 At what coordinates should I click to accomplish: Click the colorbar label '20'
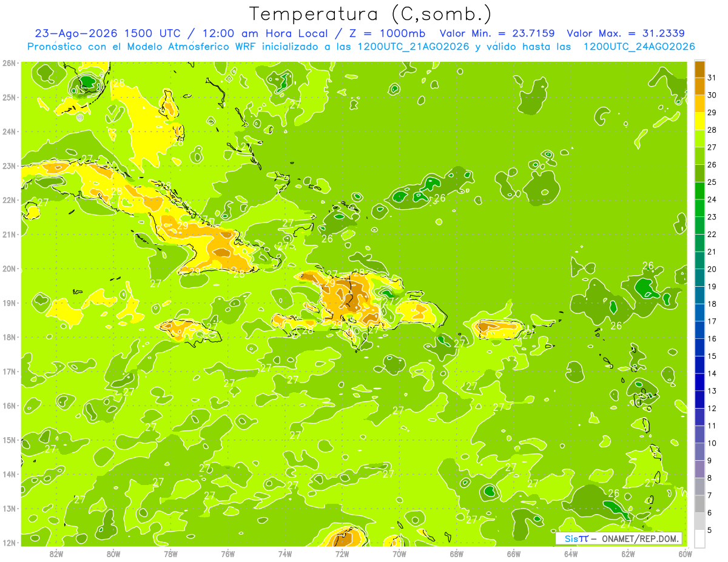pos(712,269)
